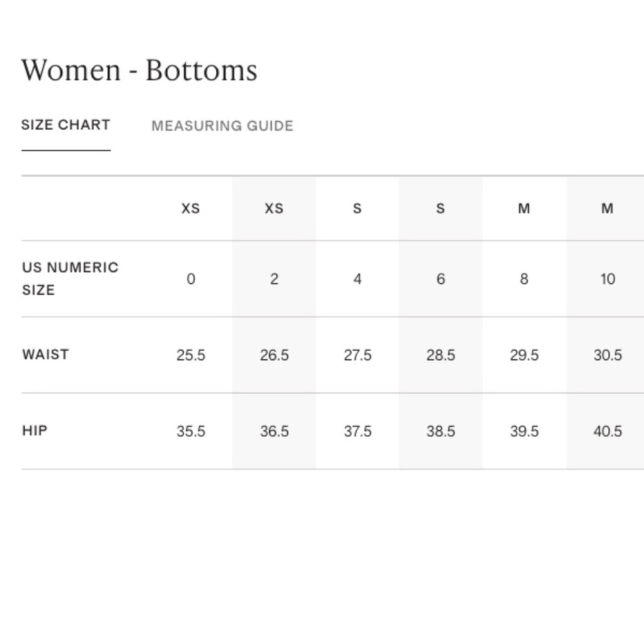Click the 36.5 hip measurement
Screen dimensions: 644x644
coord(274,431)
